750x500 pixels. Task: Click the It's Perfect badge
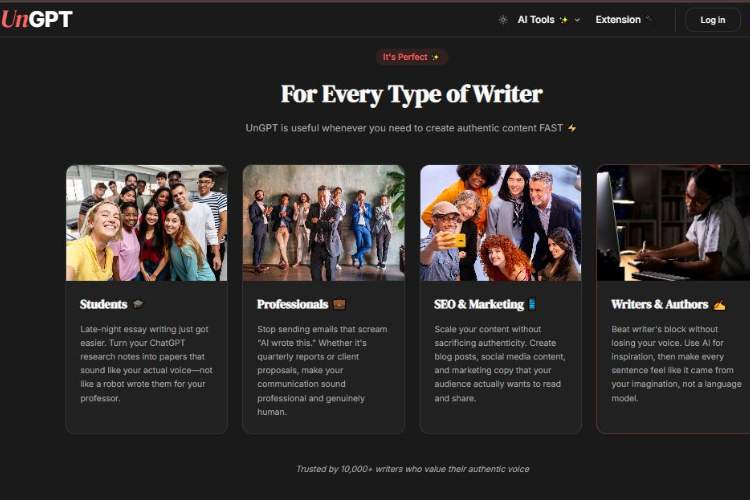click(x=411, y=57)
